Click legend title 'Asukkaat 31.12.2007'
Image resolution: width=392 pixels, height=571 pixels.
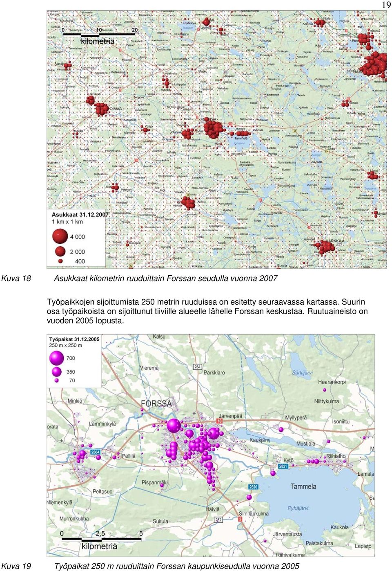point(80,214)
